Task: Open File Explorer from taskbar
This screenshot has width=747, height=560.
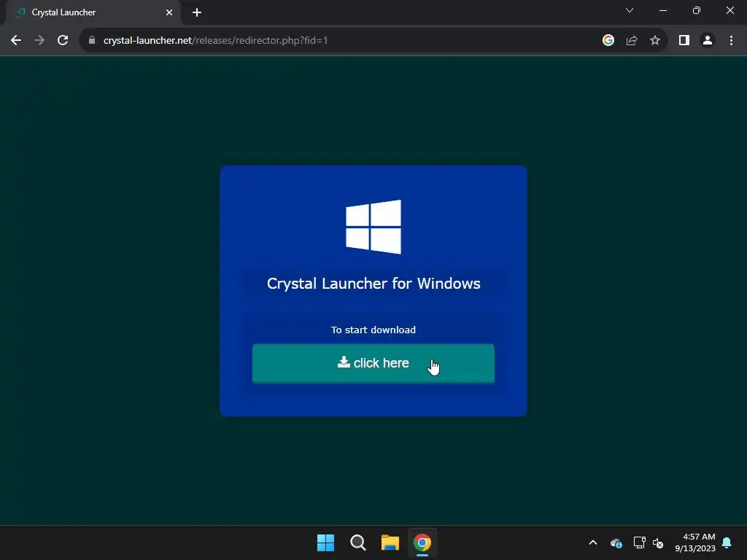Action: [x=390, y=542]
